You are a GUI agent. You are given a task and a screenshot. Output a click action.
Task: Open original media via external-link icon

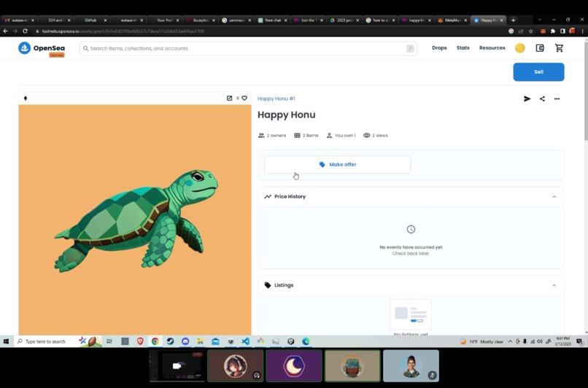tap(229, 98)
